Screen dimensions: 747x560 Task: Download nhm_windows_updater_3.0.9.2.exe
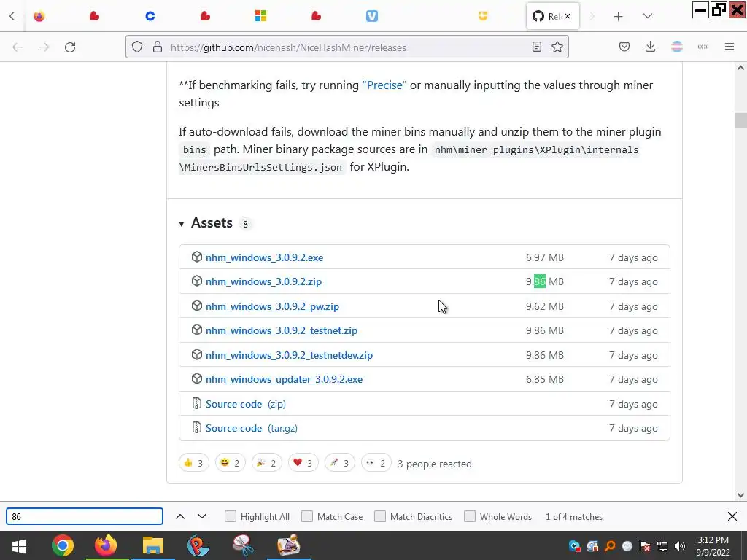[284, 379]
